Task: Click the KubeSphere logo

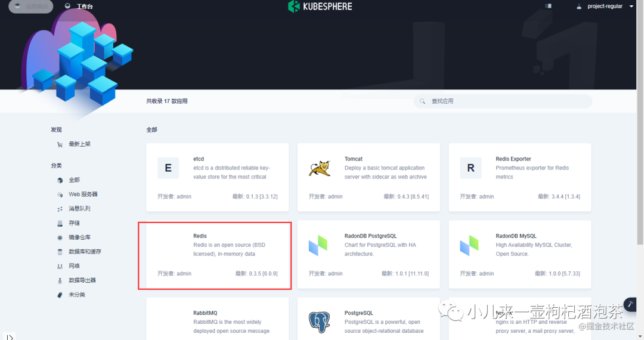Action: (320, 7)
